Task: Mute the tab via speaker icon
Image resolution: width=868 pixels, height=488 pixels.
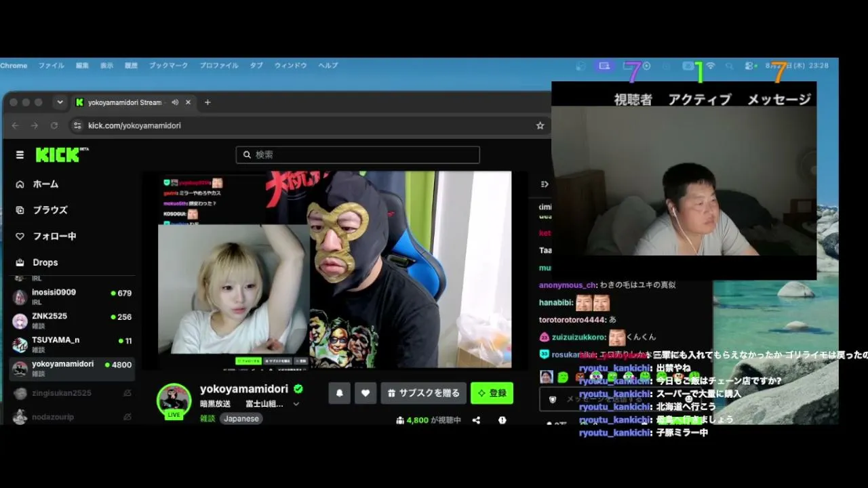Action: coord(175,102)
